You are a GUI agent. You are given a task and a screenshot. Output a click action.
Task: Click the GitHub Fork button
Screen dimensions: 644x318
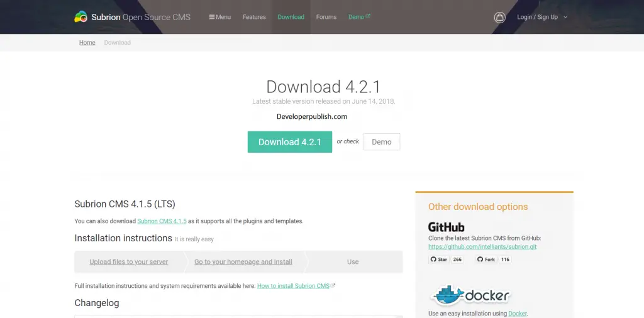(x=486, y=260)
